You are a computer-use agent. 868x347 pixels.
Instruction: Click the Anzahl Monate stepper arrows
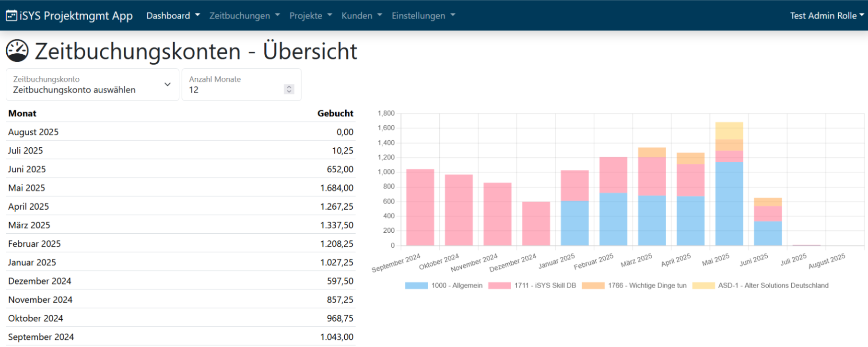tap(289, 89)
